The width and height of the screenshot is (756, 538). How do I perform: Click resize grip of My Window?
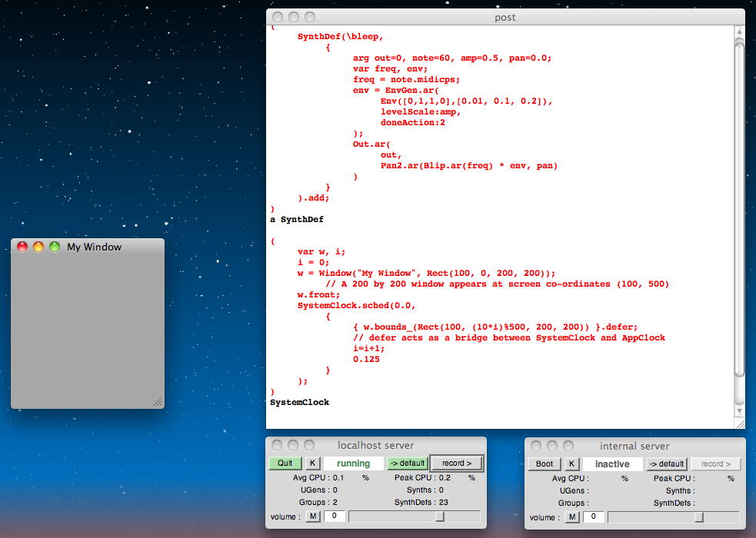pos(158,402)
